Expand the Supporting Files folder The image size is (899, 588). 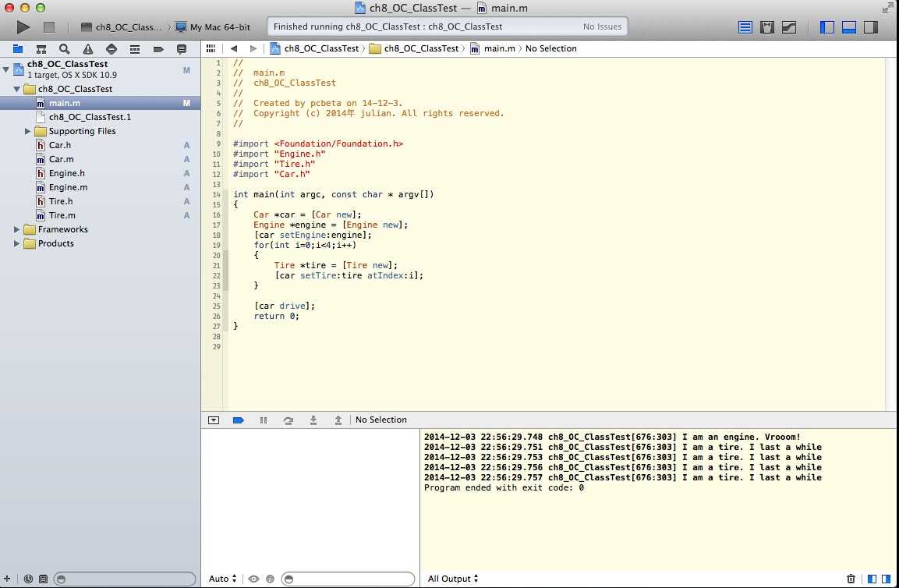point(27,131)
